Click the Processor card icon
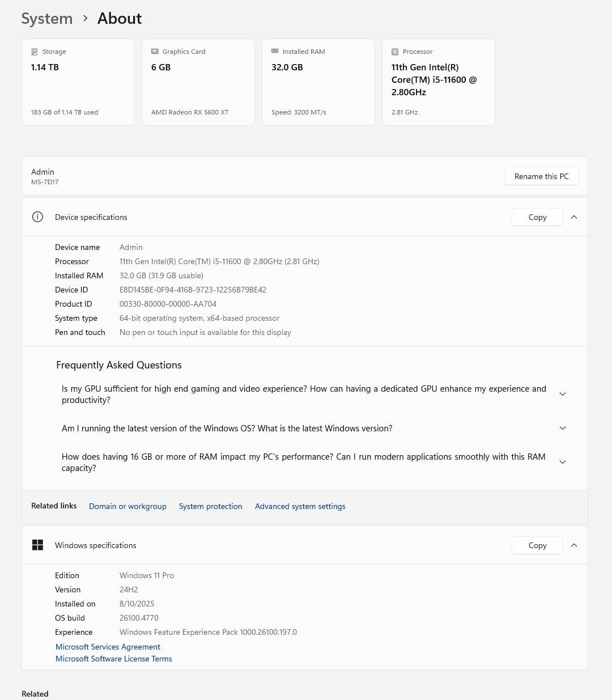 click(395, 52)
